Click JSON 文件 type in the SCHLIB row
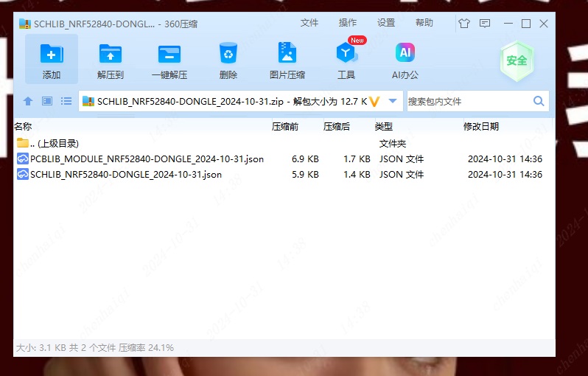Screen dimensions: 588x376 (x=402, y=175)
